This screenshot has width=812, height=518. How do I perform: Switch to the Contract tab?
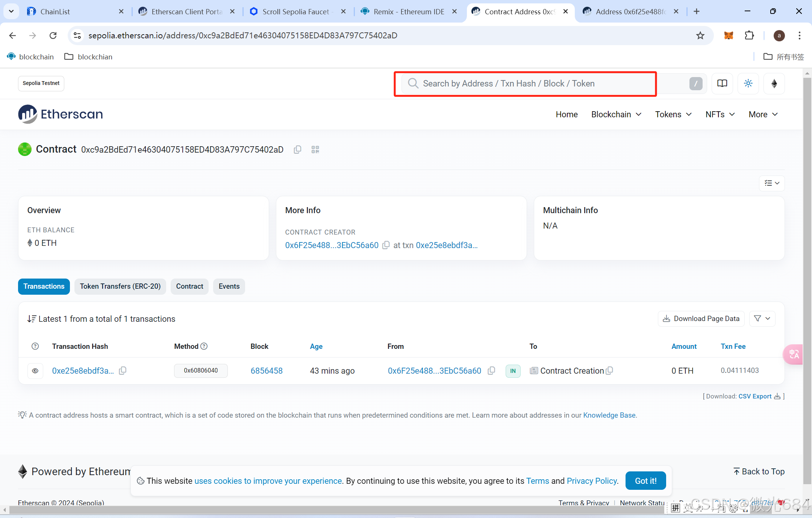[x=189, y=286]
